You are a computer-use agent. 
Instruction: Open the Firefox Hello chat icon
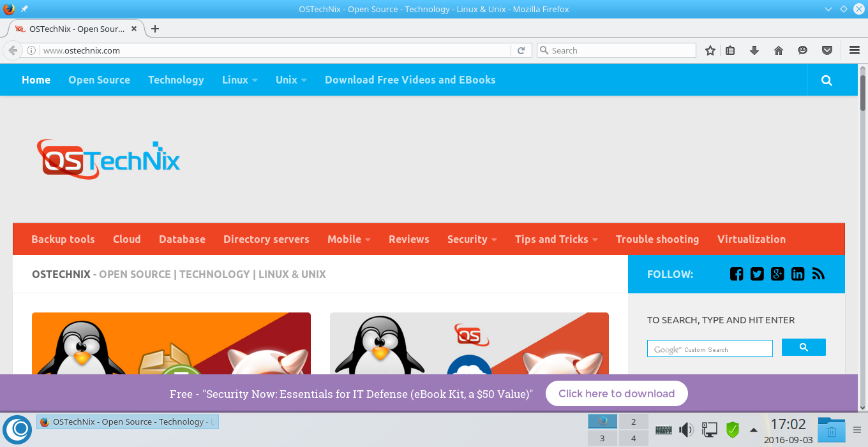point(803,50)
